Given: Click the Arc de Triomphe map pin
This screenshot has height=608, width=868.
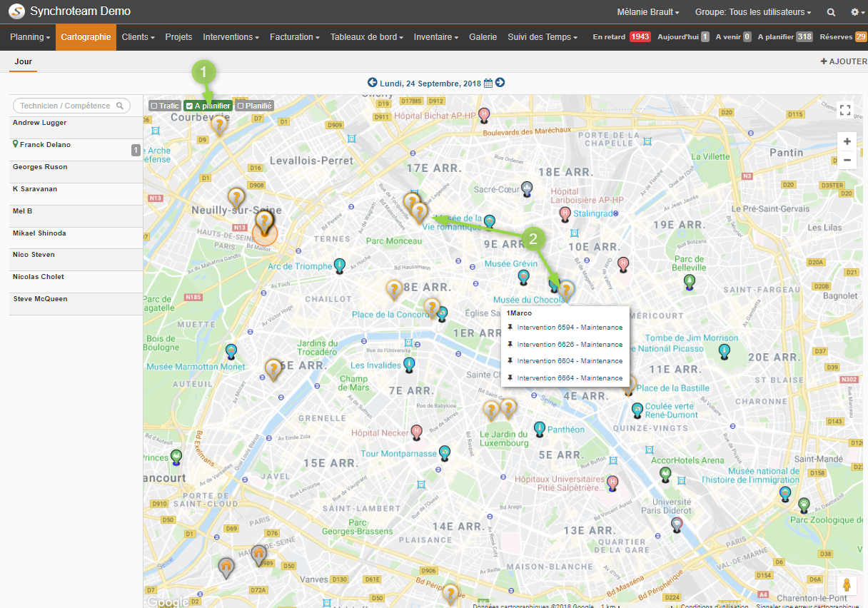Looking at the screenshot, I should (x=340, y=265).
